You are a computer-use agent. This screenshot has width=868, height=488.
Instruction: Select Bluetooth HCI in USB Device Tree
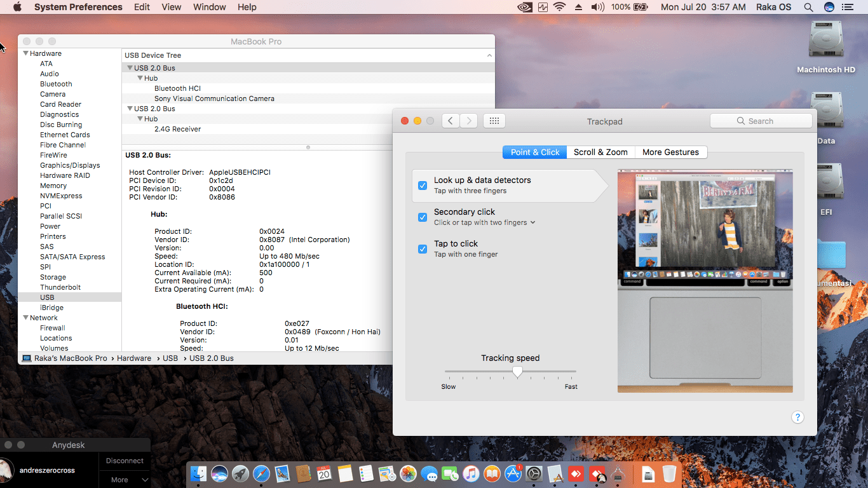pyautogui.click(x=177, y=88)
